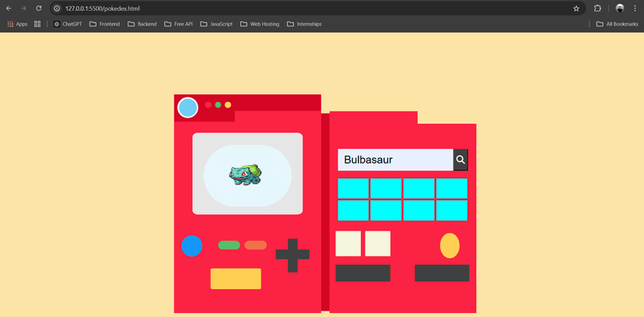This screenshot has height=317, width=644.
Task: Click the large light-blue lens circle
Action: pyautogui.click(x=187, y=107)
